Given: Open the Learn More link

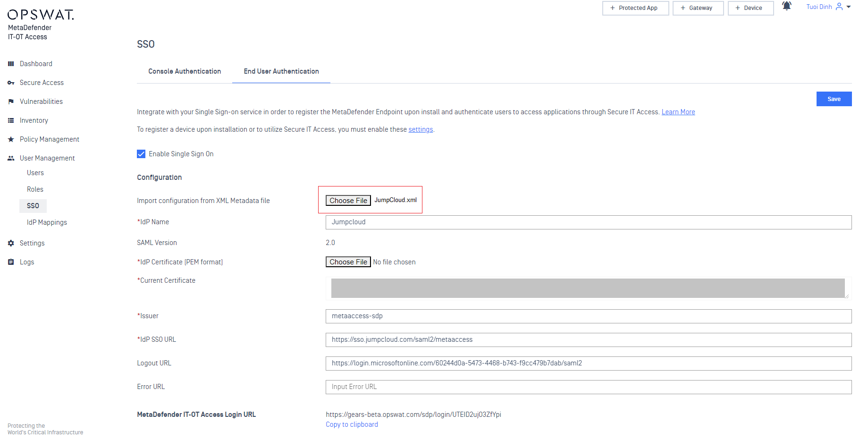Looking at the screenshot, I should pos(678,112).
